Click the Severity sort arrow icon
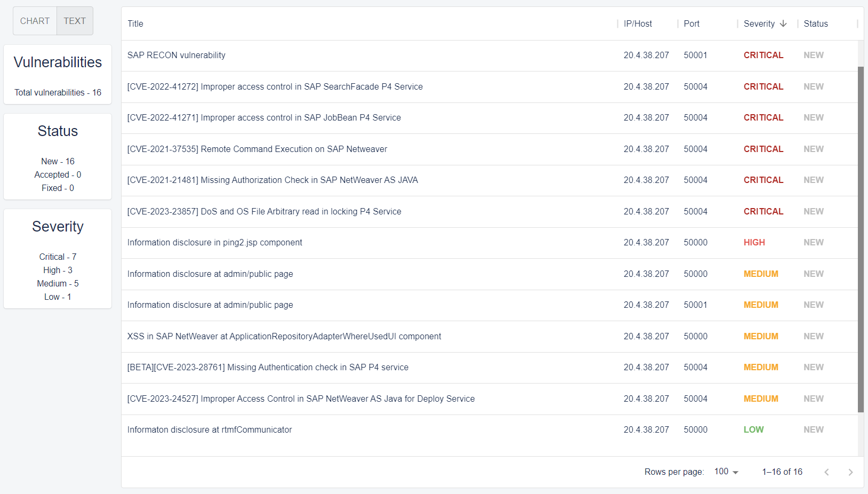The width and height of the screenshot is (868, 494). [783, 23]
